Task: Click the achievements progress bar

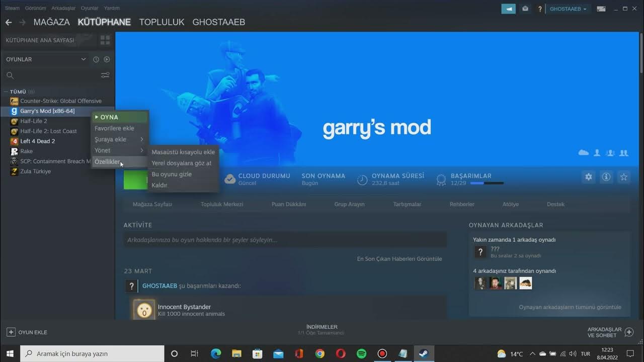Action: pyautogui.click(x=487, y=184)
